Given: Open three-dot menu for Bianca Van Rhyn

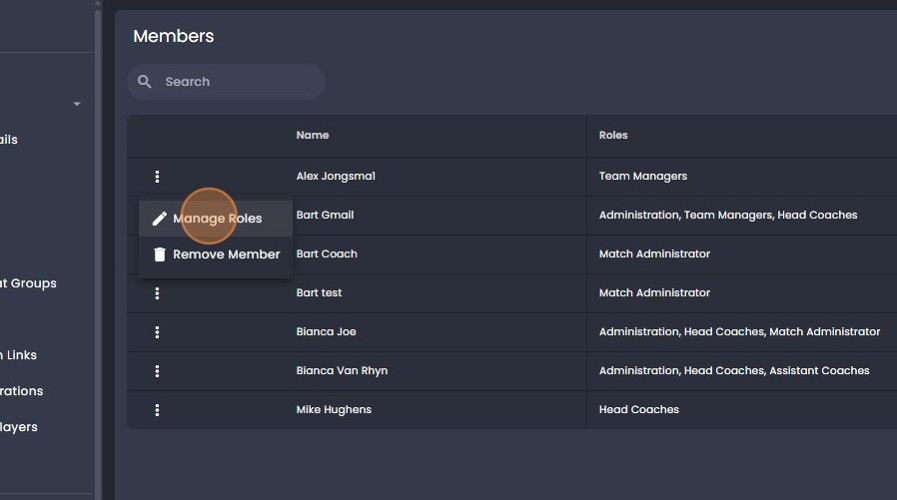Looking at the screenshot, I should click(x=157, y=371).
